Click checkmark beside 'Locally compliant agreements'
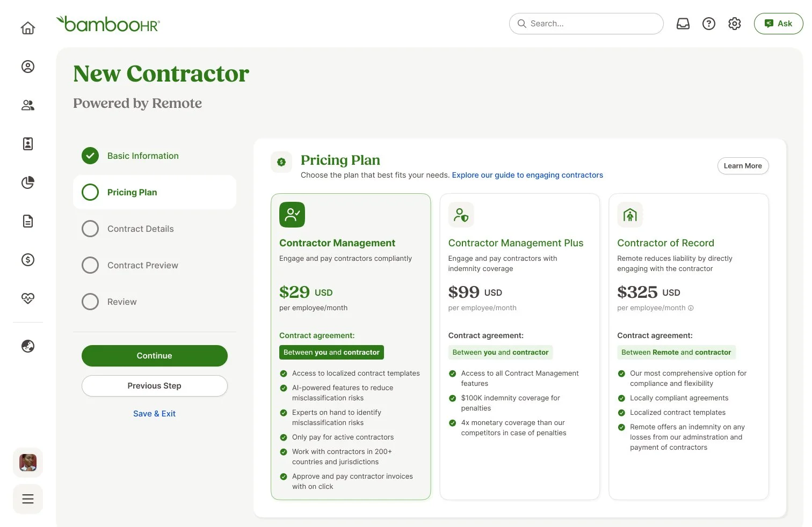This screenshot has height=527, width=812. pos(621,398)
